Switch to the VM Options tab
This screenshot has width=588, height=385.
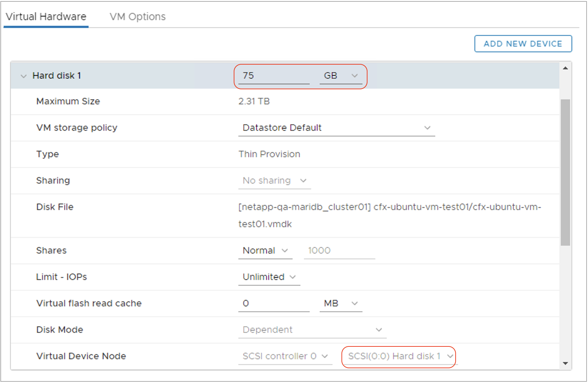[x=137, y=17]
